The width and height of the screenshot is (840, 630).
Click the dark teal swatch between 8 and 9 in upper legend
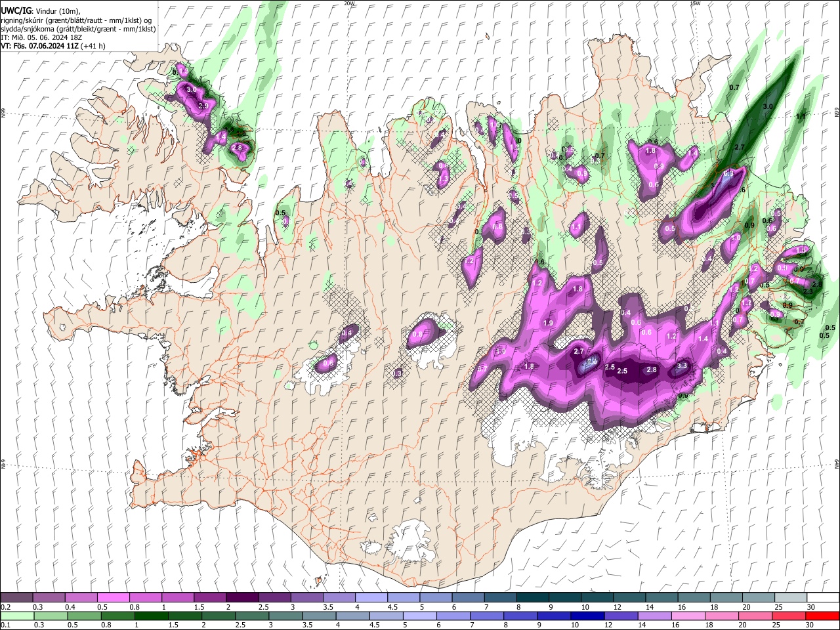click(x=532, y=598)
